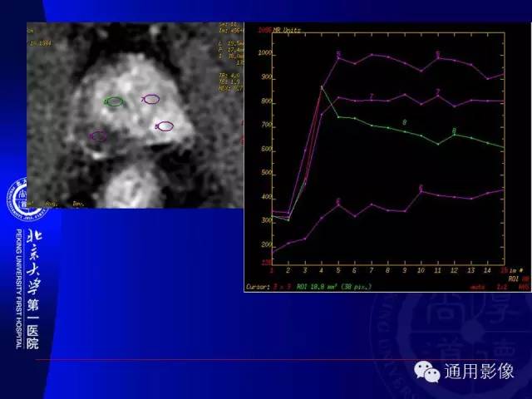Select the bright-region purple ROI ellipse
Image resolution: width=532 pixels, height=399 pixels.
tap(165, 126)
